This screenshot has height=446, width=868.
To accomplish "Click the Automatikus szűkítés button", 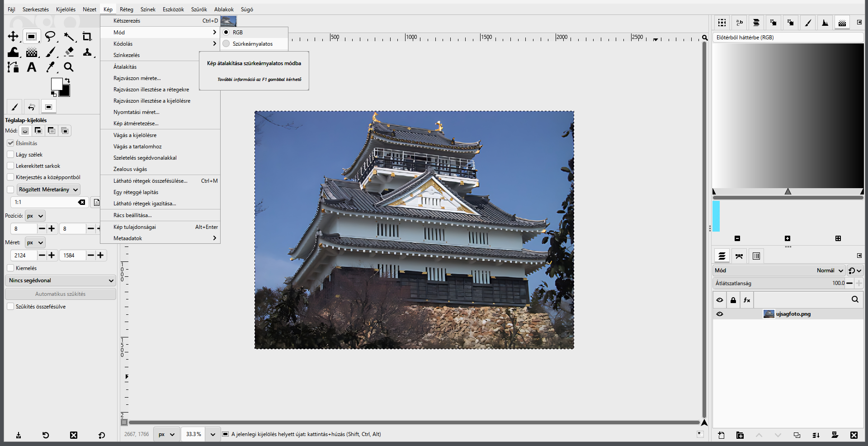I will pos(61,294).
